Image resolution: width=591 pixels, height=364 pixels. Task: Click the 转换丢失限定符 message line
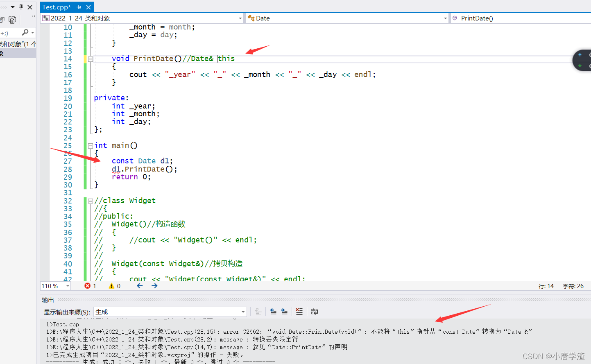click(172, 339)
